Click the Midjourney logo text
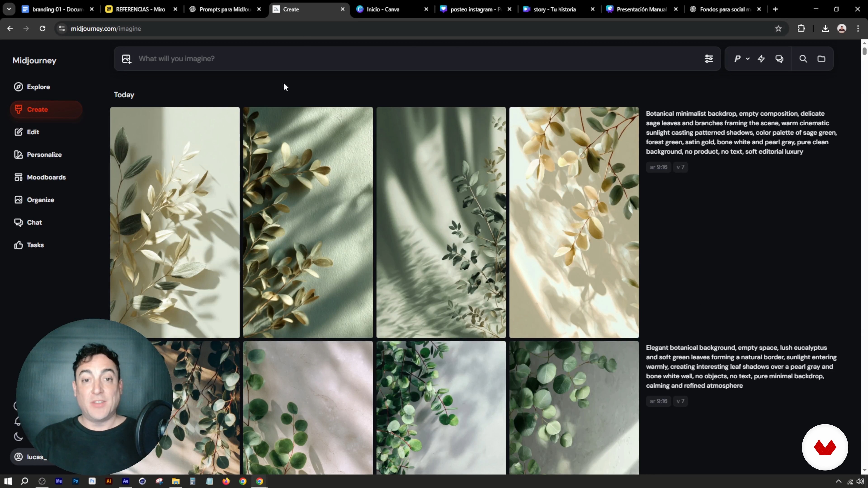This screenshot has height=488, width=868. pyautogui.click(x=34, y=61)
